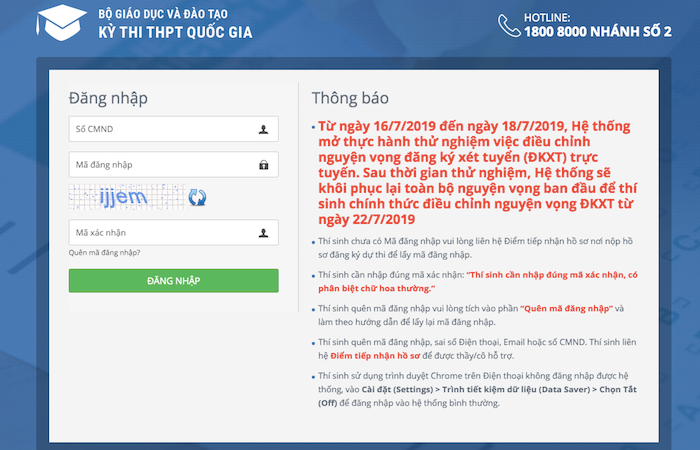Click the person icon in Mã xác nhận field
Screen dimensions: 700x450
[x=263, y=234]
